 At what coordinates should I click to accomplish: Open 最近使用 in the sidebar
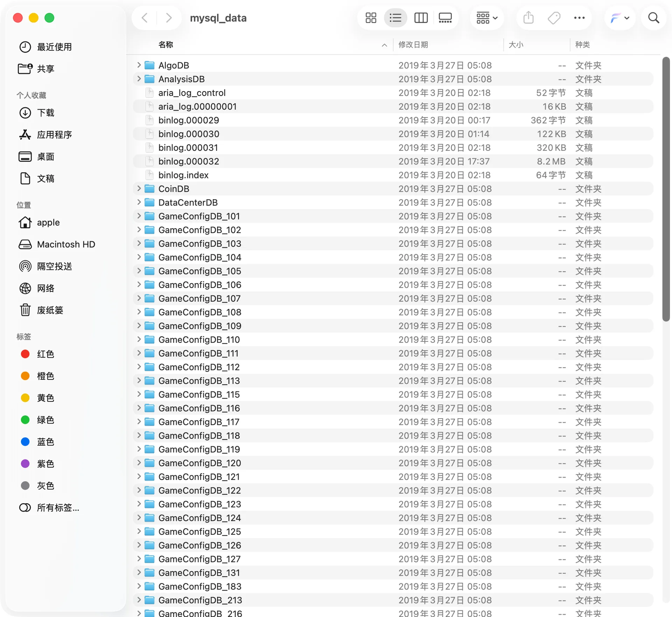(45, 47)
